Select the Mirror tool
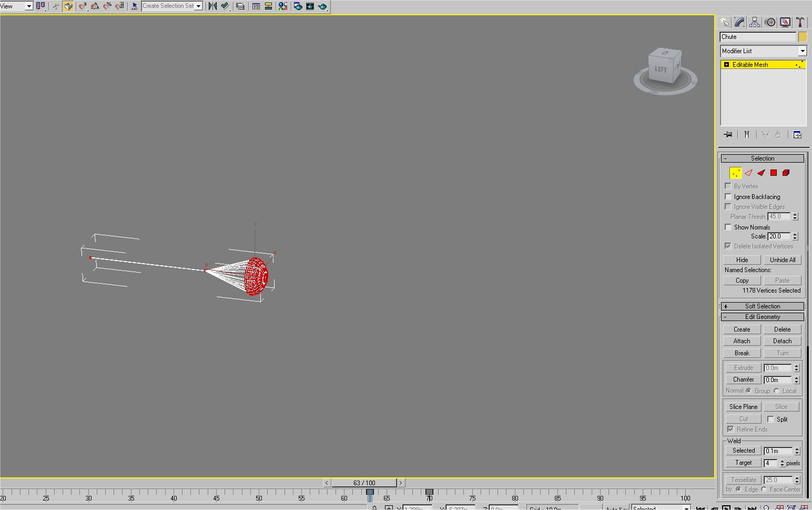Screen dimensions: 812x510 tap(212, 6)
